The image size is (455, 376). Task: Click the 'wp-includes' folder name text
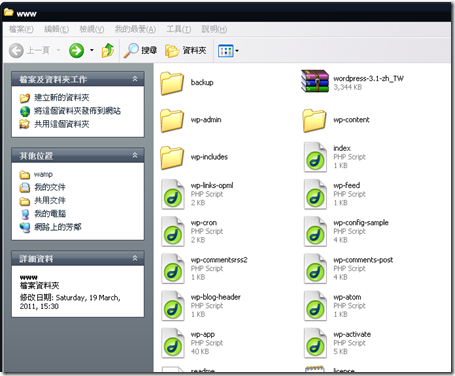(209, 157)
